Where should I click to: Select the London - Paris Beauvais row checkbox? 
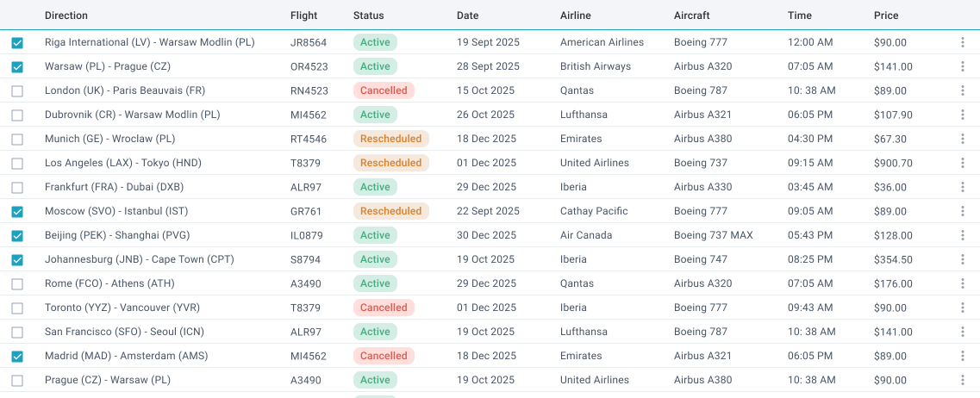(x=17, y=91)
